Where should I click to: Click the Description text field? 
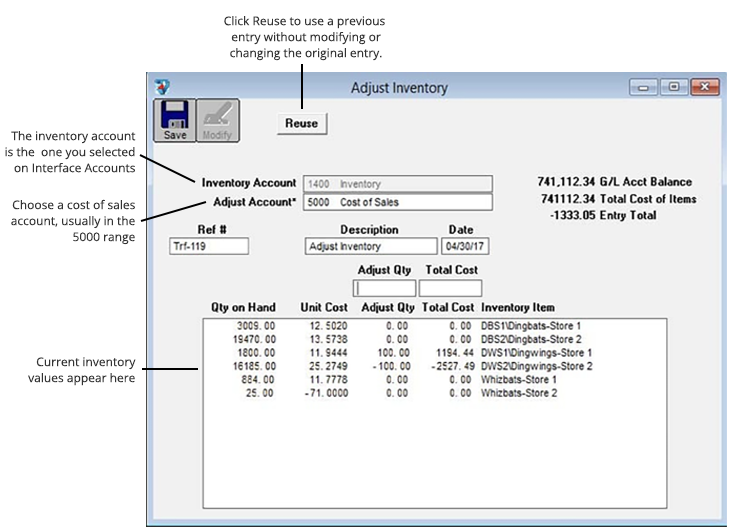pyautogui.click(x=370, y=247)
